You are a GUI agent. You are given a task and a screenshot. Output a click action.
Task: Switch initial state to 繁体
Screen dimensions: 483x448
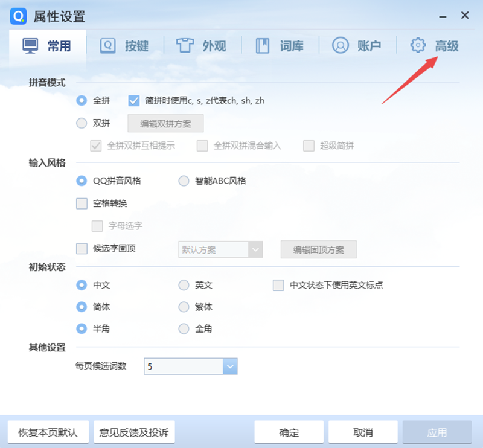tap(183, 307)
